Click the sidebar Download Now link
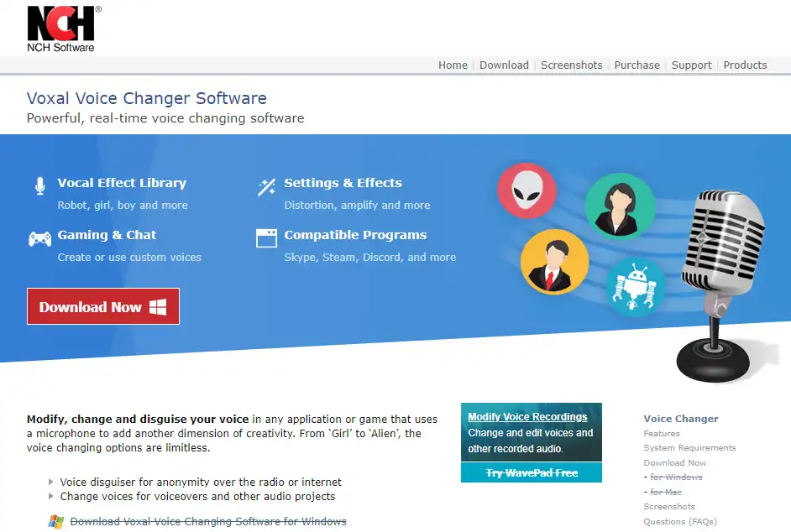Image resolution: width=791 pixels, height=532 pixels. click(x=674, y=462)
